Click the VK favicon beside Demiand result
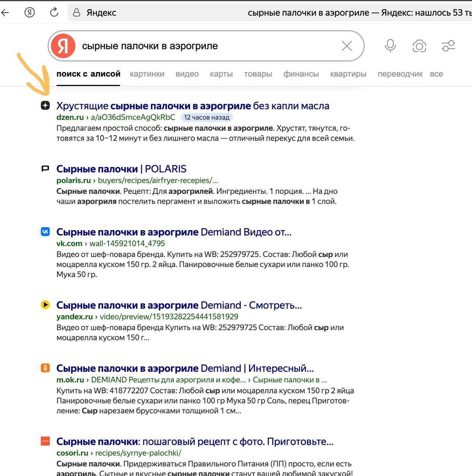The width and height of the screenshot is (472, 476). [x=45, y=232]
